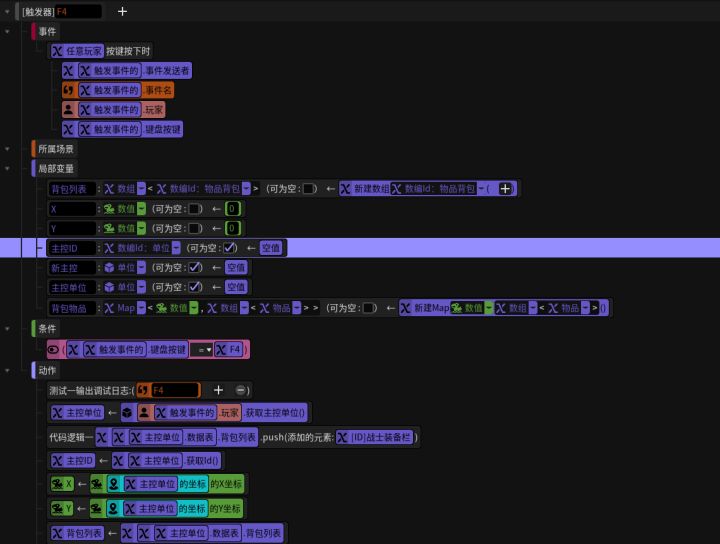The height and width of the screenshot is (544, 720).
Task: Collapse the 条件 section arrow
Action: (x=7, y=329)
